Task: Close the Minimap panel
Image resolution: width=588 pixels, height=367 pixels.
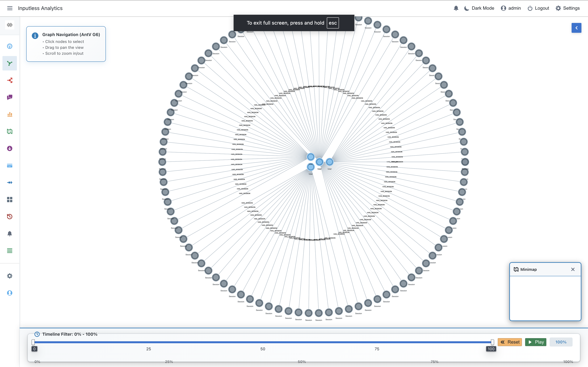Action: click(x=573, y=269)
